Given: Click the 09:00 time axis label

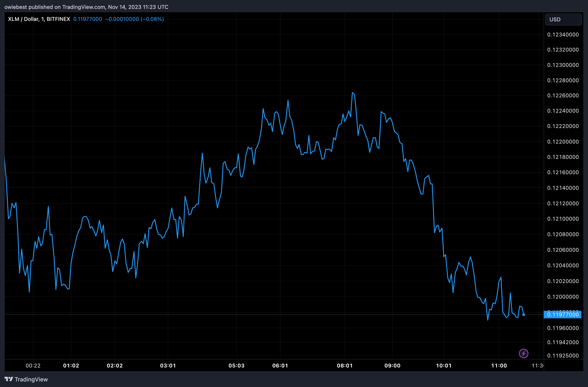Looking at the screenshot, I should (393, 365).
